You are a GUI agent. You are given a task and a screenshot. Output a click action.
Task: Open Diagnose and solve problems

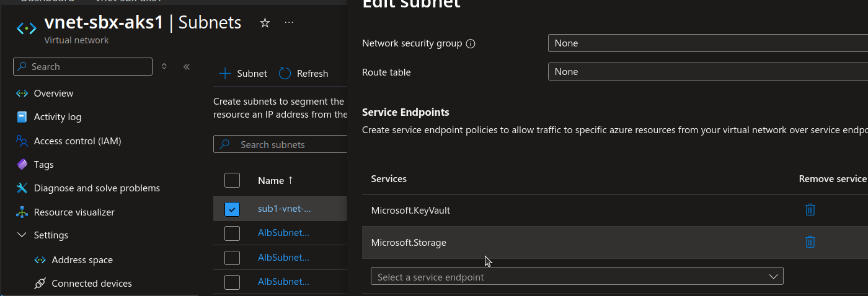click(x=97, y=188)
